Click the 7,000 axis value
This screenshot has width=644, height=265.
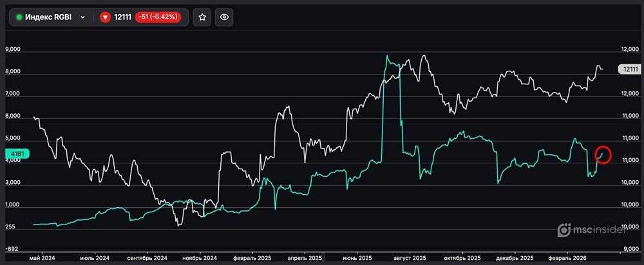tap(12, 94)
